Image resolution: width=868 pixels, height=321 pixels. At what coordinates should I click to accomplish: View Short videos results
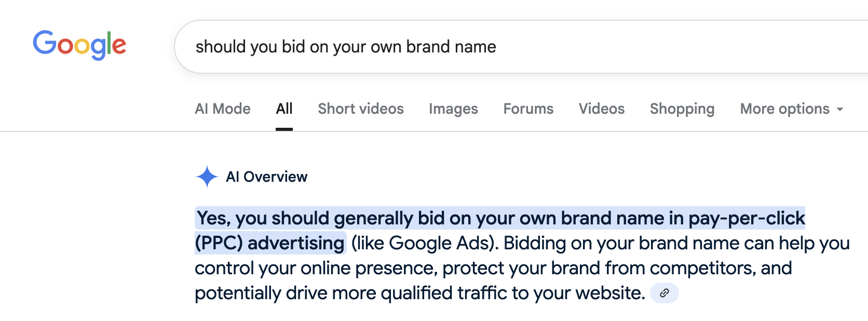point(361,109)
